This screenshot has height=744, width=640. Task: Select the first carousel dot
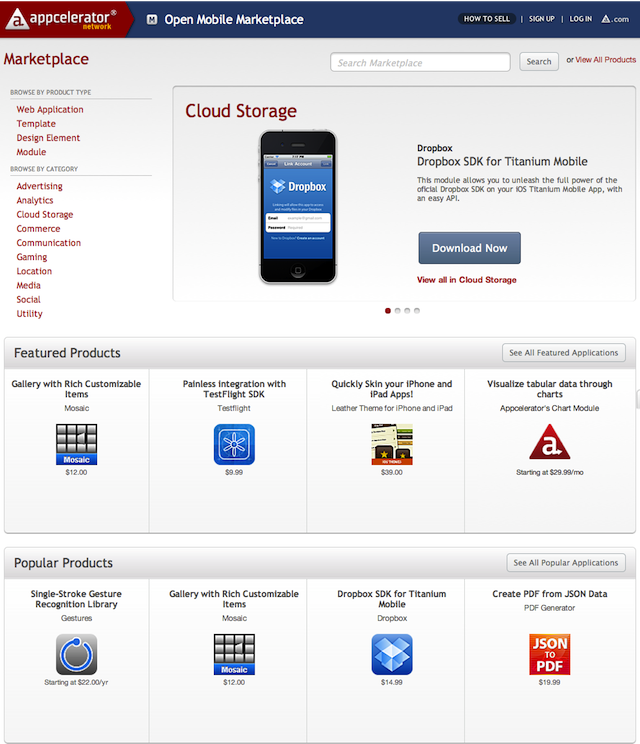click(x=388, y=311)
